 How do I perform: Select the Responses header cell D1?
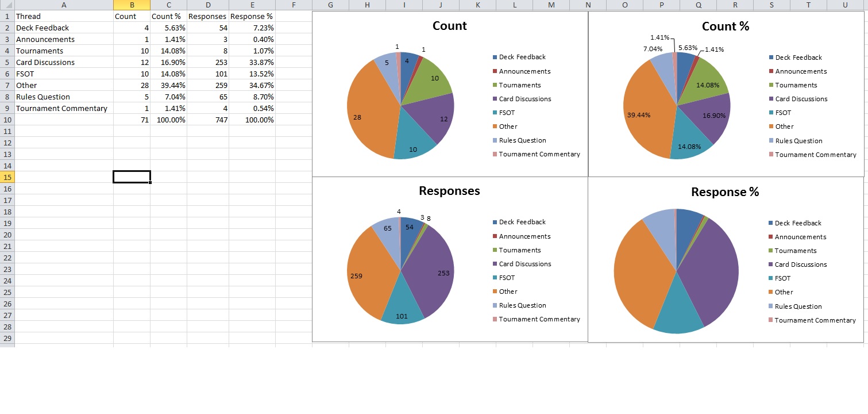[208, 16]
